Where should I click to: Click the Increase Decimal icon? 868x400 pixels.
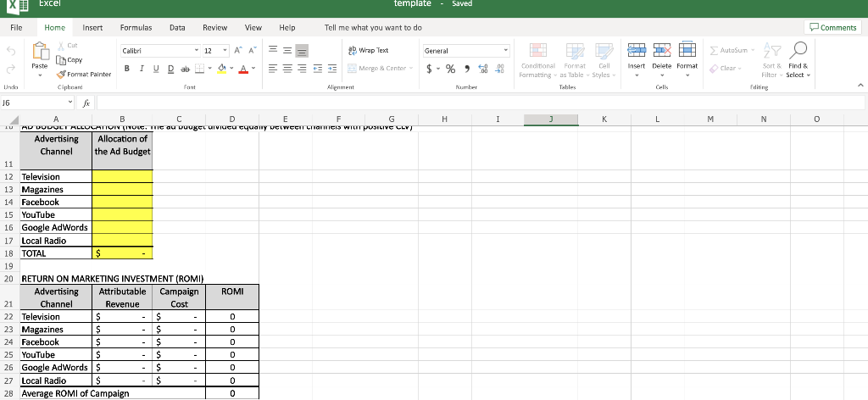click(x=483, y=69)
